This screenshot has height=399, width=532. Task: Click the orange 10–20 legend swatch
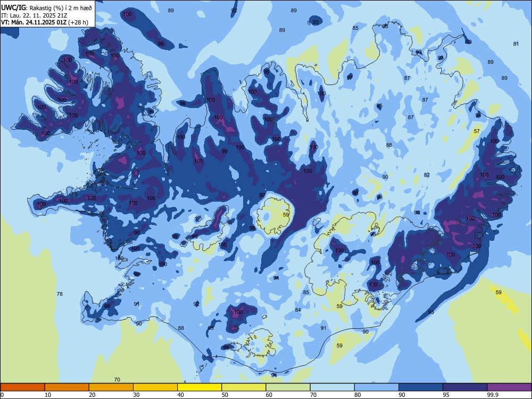tap(67, 387)
